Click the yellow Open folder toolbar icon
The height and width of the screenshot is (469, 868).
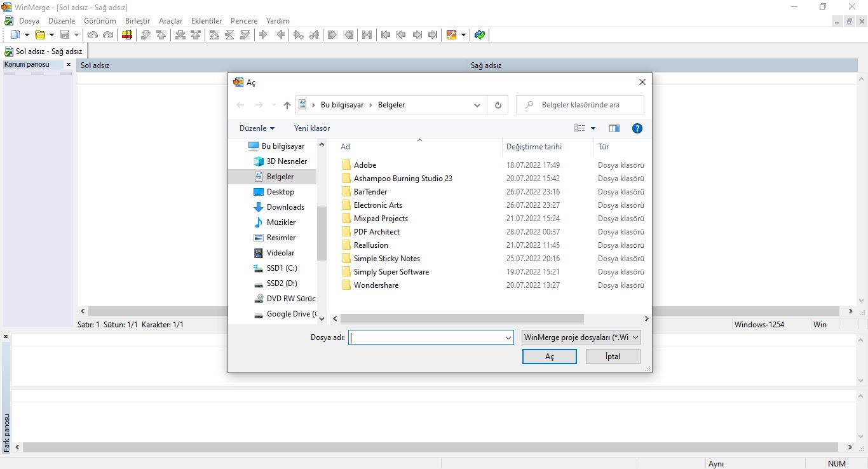click(40, 34)
